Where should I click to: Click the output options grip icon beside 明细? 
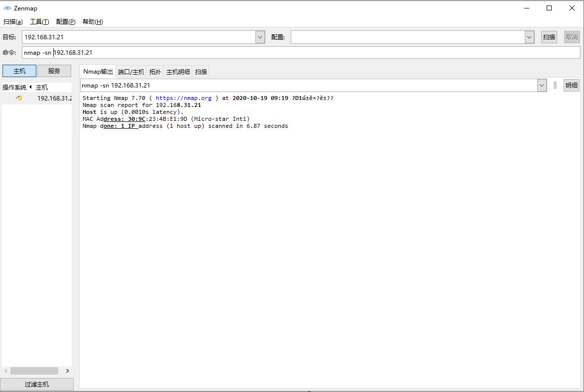pyautogui.click(x=555, y=85)
